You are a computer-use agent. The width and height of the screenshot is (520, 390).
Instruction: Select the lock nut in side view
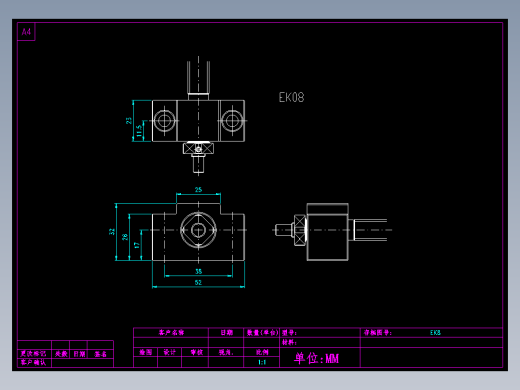[x=300, y=230]
